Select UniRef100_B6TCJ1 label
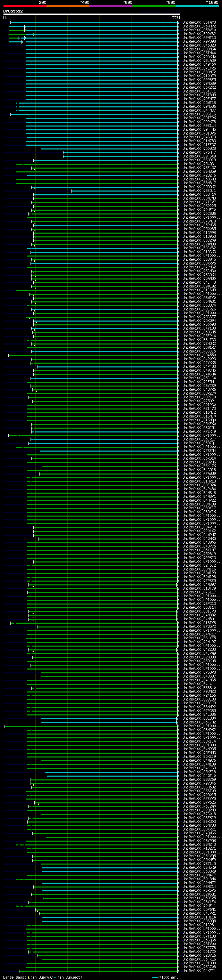The height and width of the screenshot is (980, 222). (x=199, y=91)
